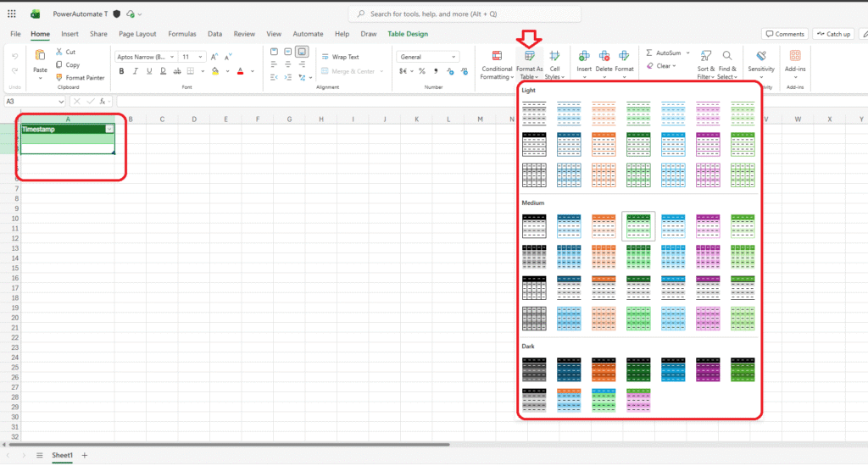Switch to the Data tab
The width and height of the screenshot is (868, 466).
tap(214, 34)
